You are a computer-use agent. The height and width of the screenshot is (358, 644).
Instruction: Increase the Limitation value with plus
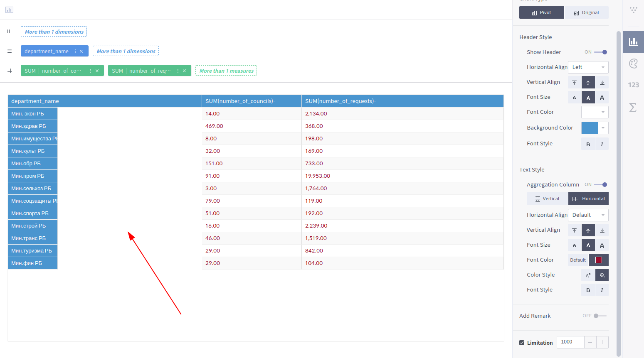point(602,342)
